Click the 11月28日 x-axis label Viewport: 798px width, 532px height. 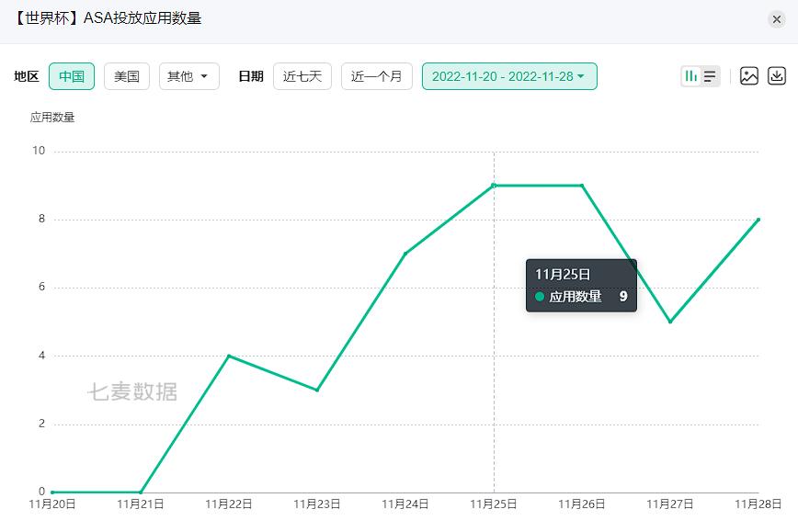click(758, 504)
